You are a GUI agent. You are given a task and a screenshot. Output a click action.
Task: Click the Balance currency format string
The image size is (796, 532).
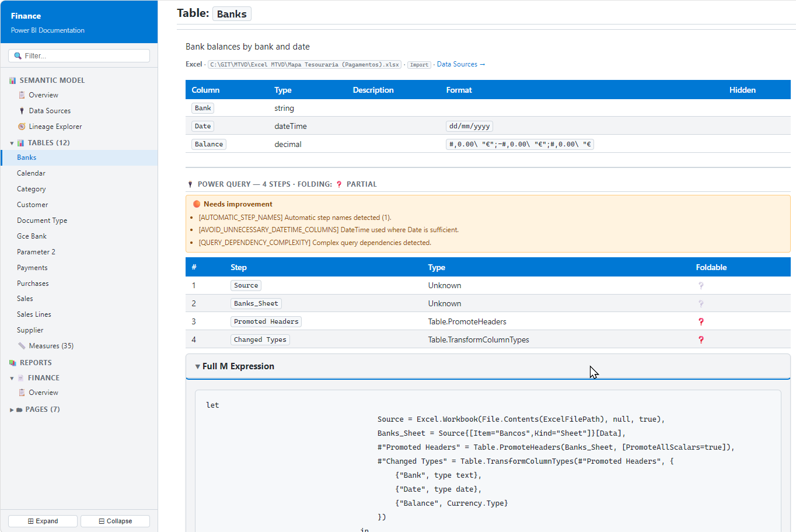click(520, 144)
